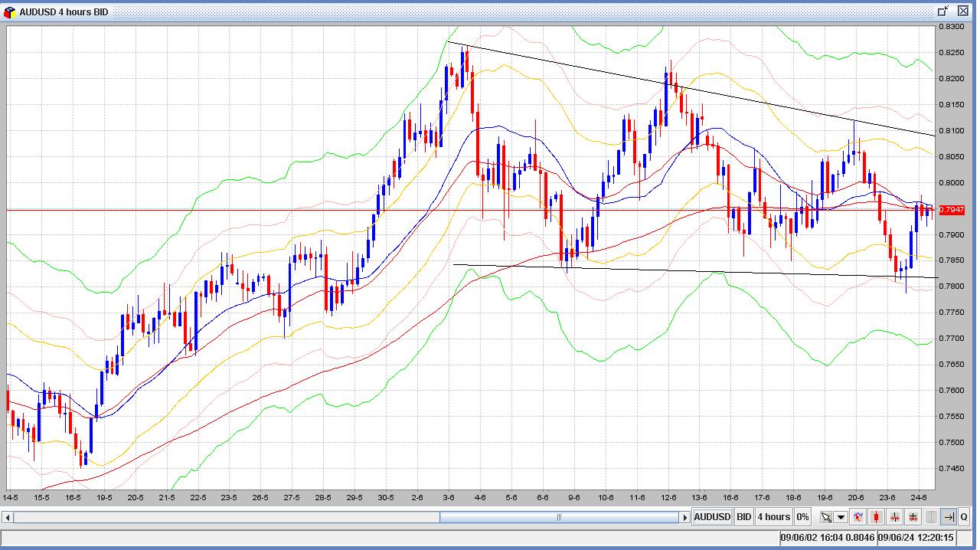Select the arrow pointer cursor tool
Viewport: 980px width, 550px height.
click(x=826, y=517)
